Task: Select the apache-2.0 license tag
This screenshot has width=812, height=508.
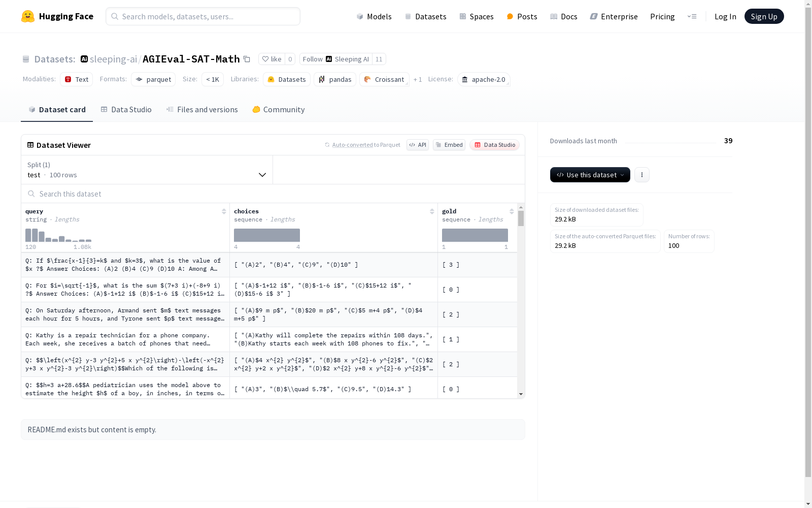Action: (484, 79)
